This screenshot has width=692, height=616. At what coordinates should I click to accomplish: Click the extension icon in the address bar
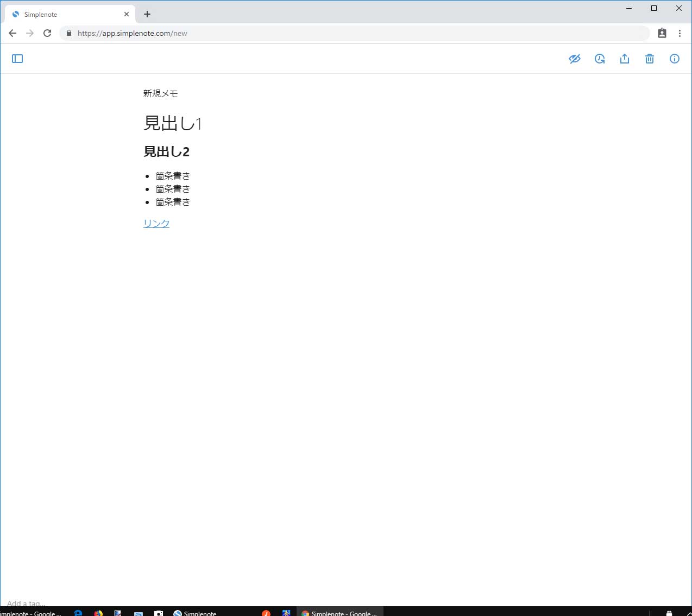tap(662, 33)
